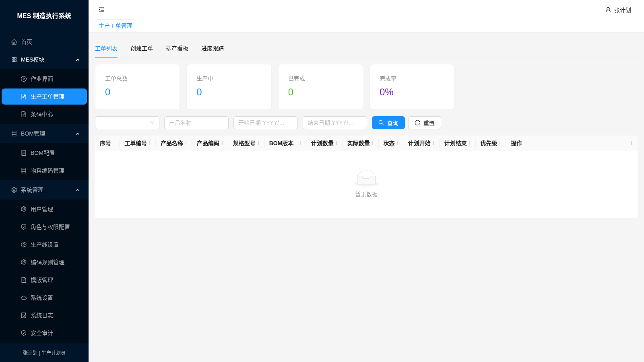This screenshot has height=362, width=644.
Task: Click the cloud icon beside 系统设置
Action: point(24,298)
